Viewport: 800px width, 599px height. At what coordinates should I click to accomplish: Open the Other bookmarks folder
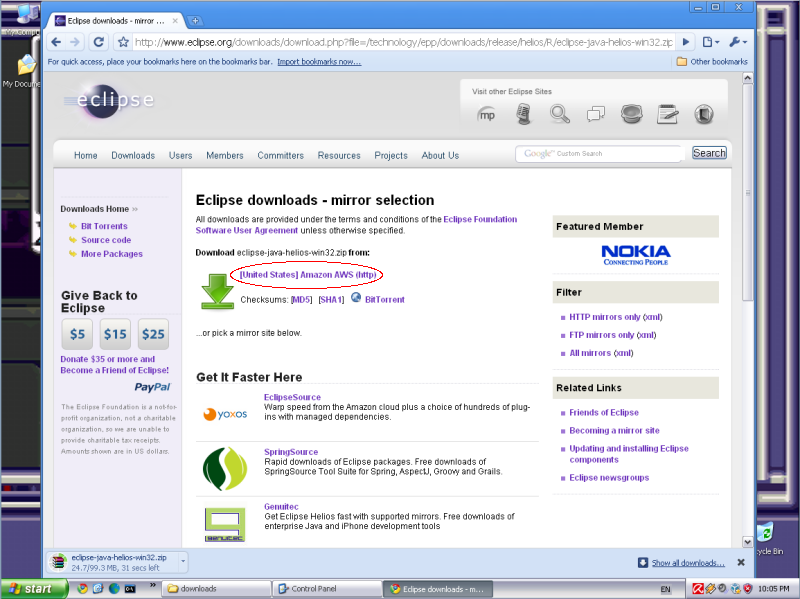coord(712,61)
